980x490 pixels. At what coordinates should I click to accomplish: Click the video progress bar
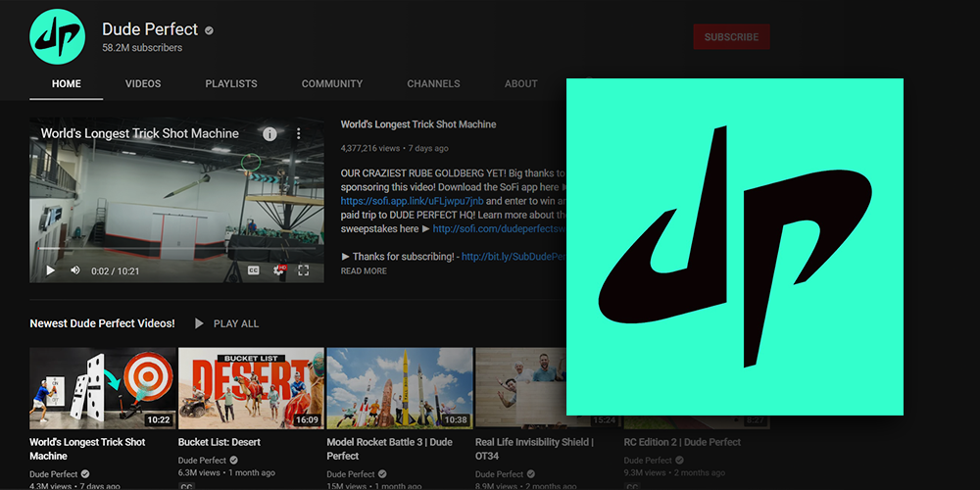[x=176, y=248]
